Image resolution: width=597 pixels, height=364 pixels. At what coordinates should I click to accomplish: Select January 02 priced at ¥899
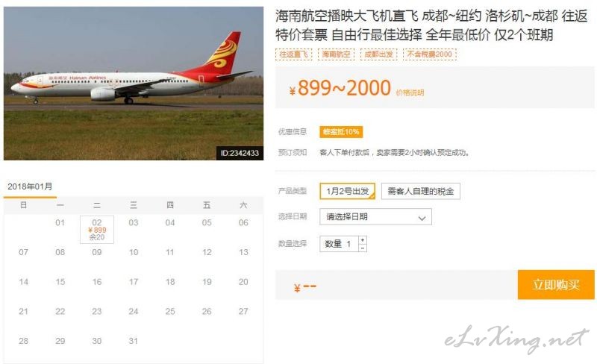coord(97,230)
